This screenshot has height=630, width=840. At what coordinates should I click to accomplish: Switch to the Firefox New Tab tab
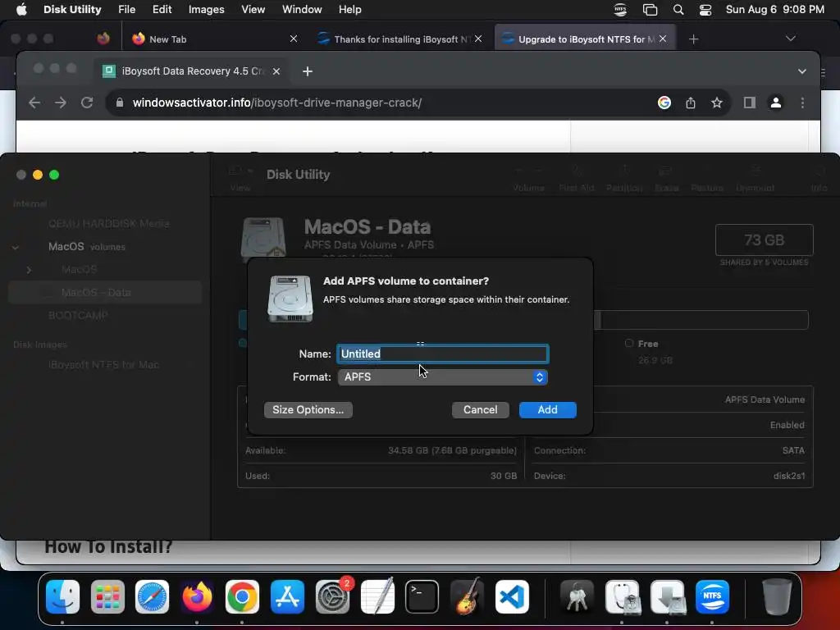pyautogui.click(x=214, y=39)
